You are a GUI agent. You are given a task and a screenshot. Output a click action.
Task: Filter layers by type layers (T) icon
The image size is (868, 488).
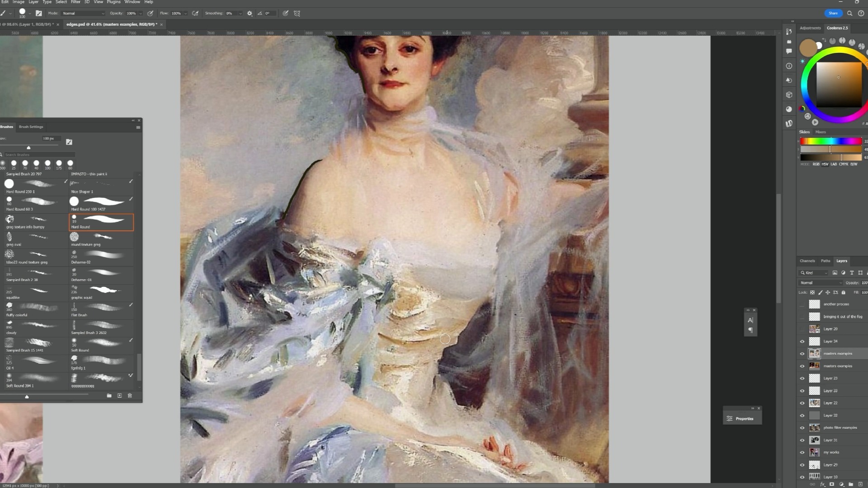click(852, 273)
